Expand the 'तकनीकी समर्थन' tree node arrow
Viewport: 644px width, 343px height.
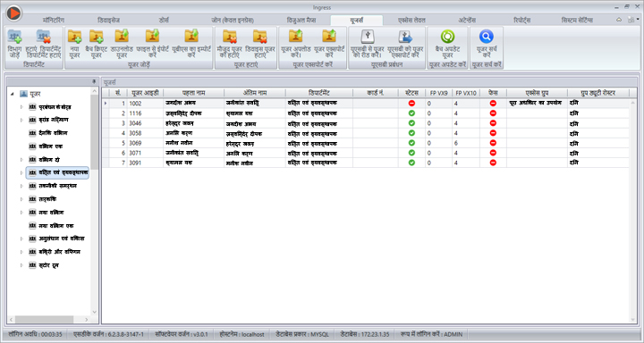[21, 186]
